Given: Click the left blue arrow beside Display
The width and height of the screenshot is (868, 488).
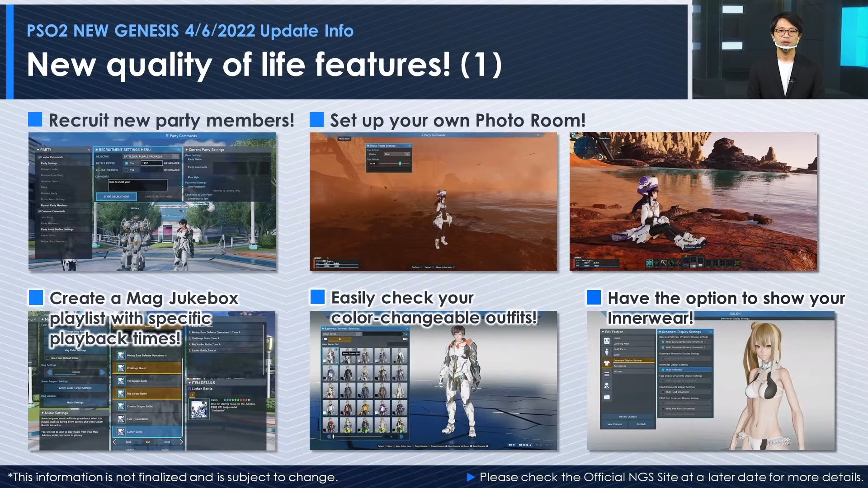Looking at the screenshot, I should [49, 372].
